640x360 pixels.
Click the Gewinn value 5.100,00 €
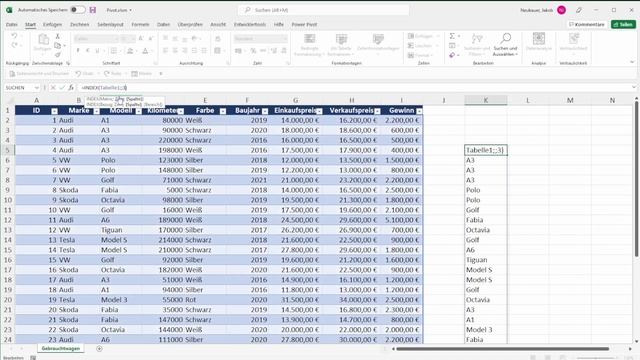click(401, 220)
